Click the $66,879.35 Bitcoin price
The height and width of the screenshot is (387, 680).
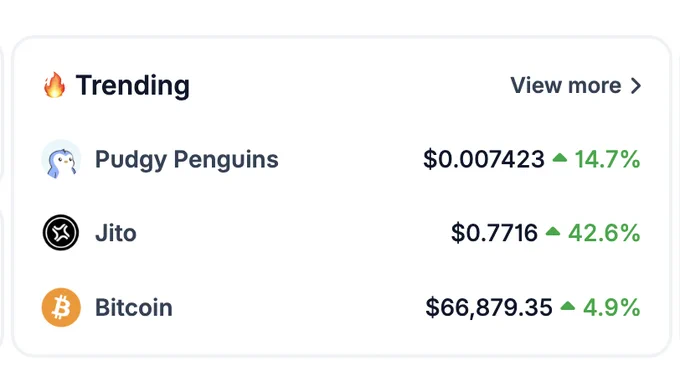click(x=489, y=308)
